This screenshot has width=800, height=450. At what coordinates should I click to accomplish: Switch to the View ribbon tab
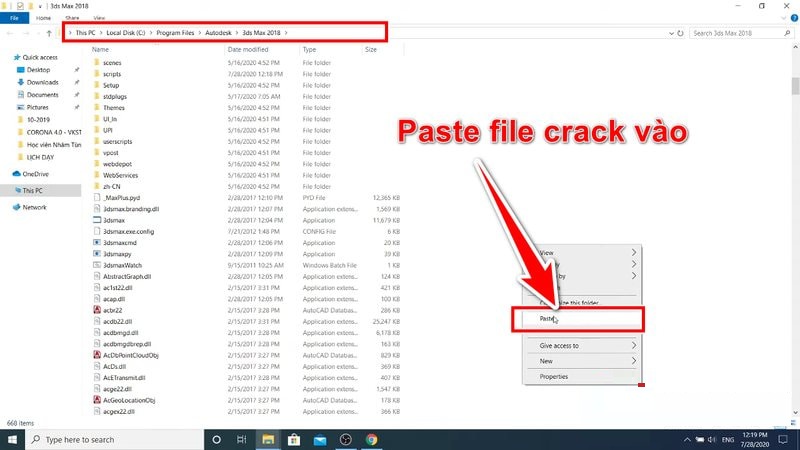[99, 18]
